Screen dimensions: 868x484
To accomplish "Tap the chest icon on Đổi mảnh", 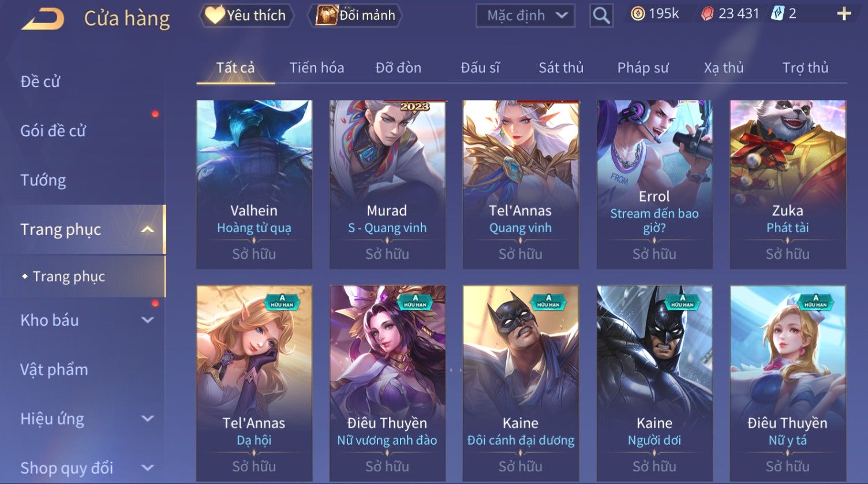I will pos(327,15).
